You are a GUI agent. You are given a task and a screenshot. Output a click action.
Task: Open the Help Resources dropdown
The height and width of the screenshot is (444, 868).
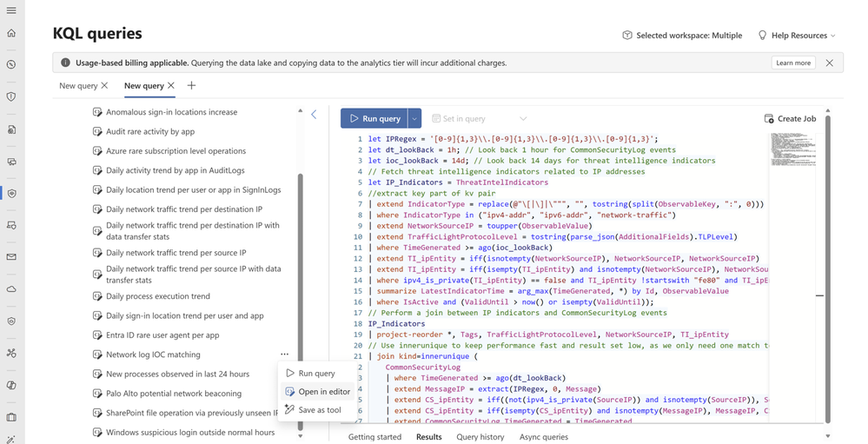(x=797, y=36)
